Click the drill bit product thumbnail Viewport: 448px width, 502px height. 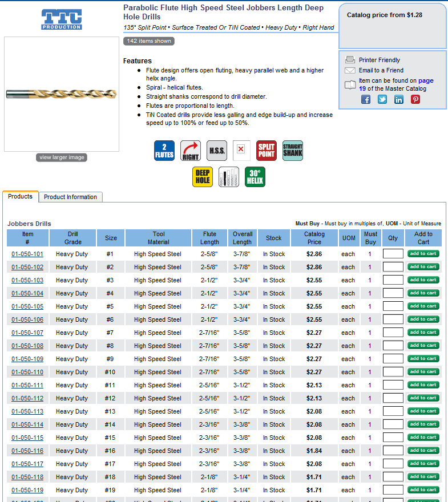point(62,94)
